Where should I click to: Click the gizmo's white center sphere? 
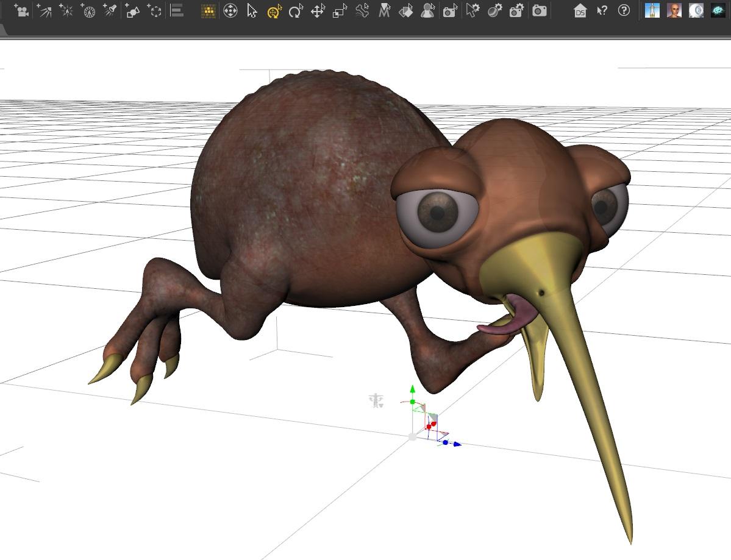[x=412, y=437]
